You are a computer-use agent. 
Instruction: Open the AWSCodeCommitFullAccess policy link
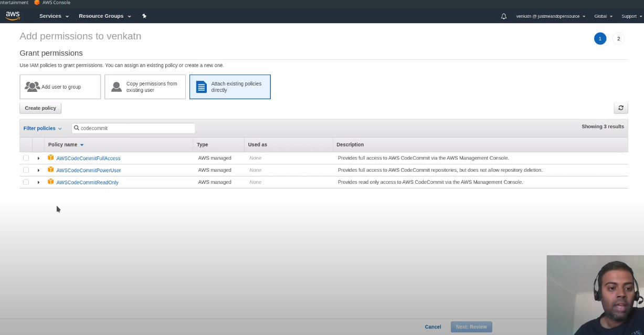pyautogui.click(x=88, y=158)
